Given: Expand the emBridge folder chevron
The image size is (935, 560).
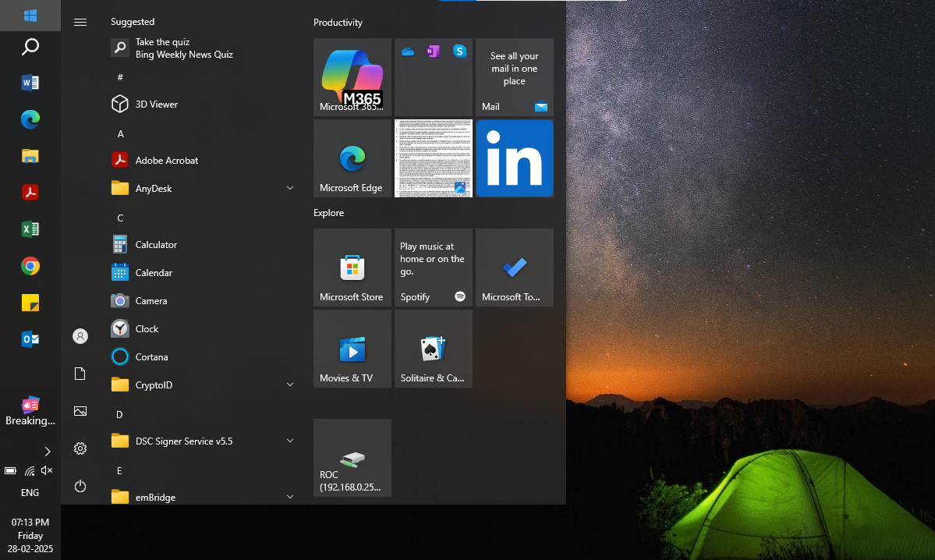Looking at the screenshot, I should pos(290,497).
